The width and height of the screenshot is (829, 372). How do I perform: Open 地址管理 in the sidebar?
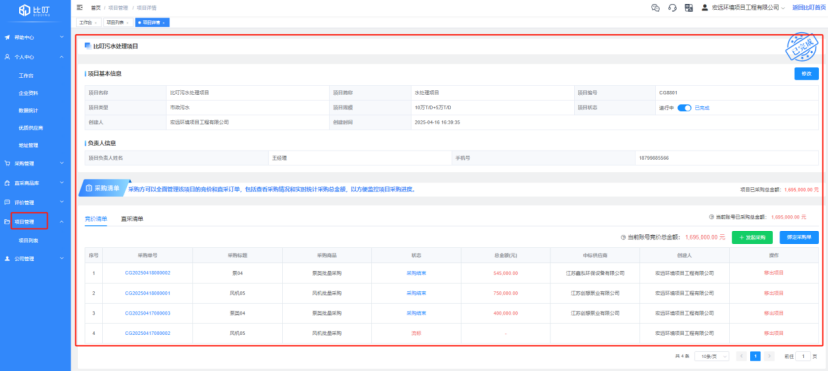coord(28,145)
